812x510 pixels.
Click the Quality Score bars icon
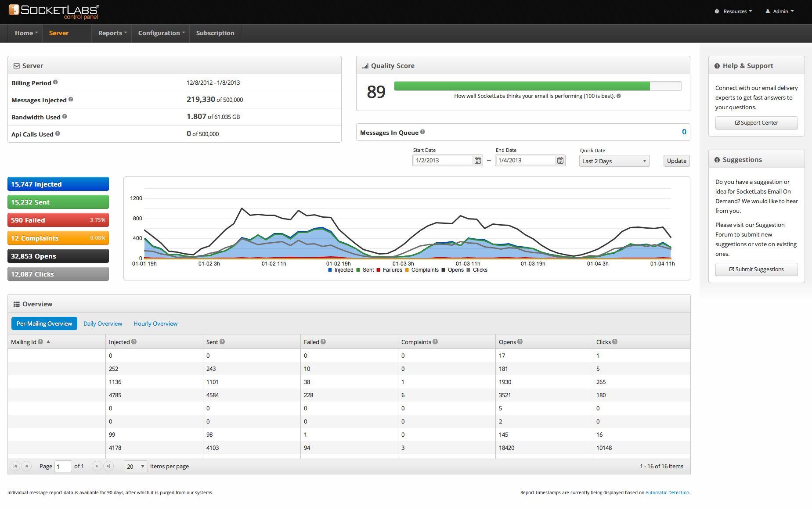pos(365,66)
